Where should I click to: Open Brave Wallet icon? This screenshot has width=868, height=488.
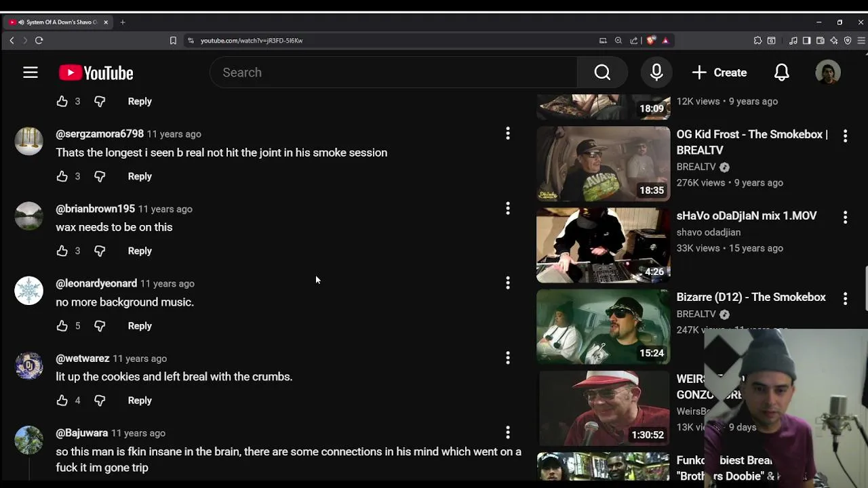point(820,41)
